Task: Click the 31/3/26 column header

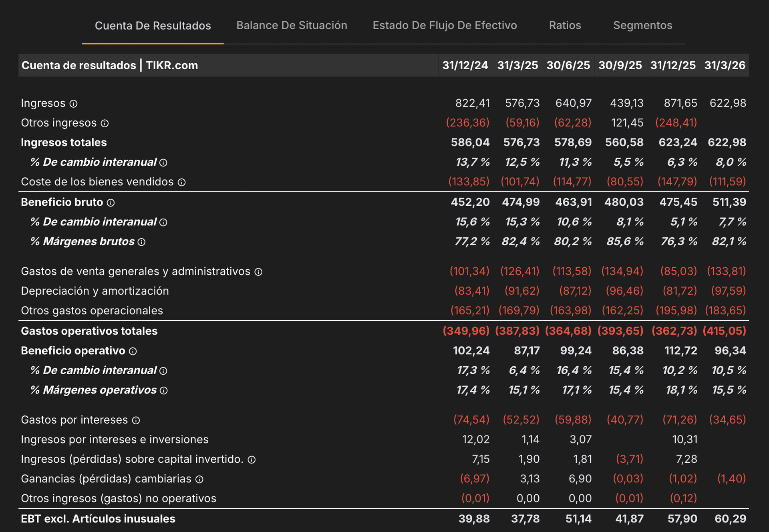Action: click(725, 65)
